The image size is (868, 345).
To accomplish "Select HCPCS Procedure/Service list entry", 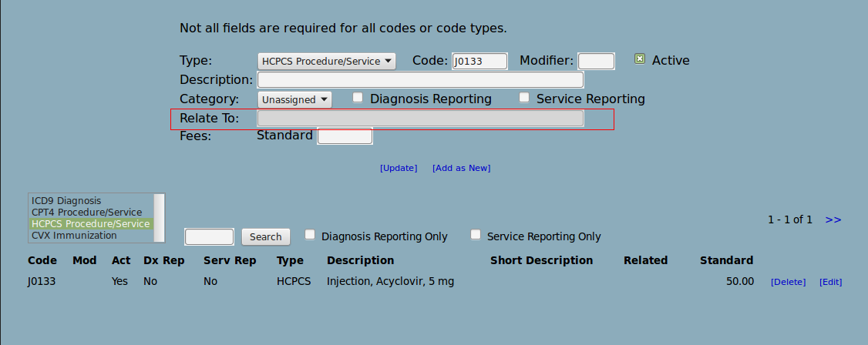I will tap(91, 224).
